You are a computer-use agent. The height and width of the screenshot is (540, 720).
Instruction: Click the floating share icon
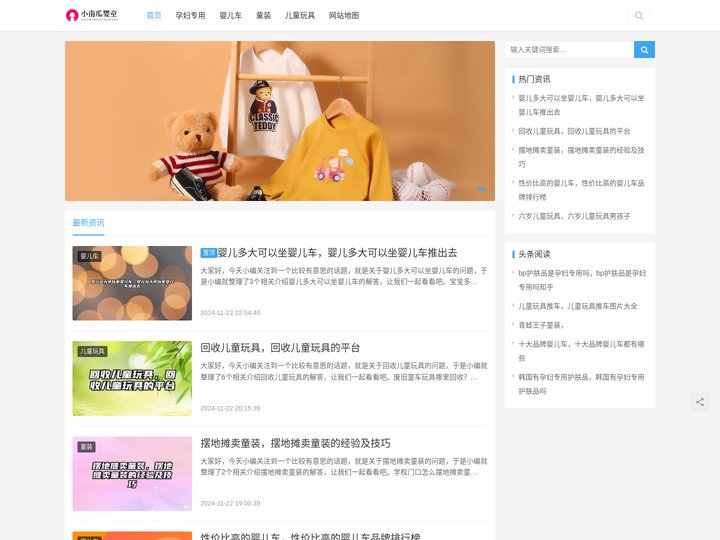pos(700,402)
